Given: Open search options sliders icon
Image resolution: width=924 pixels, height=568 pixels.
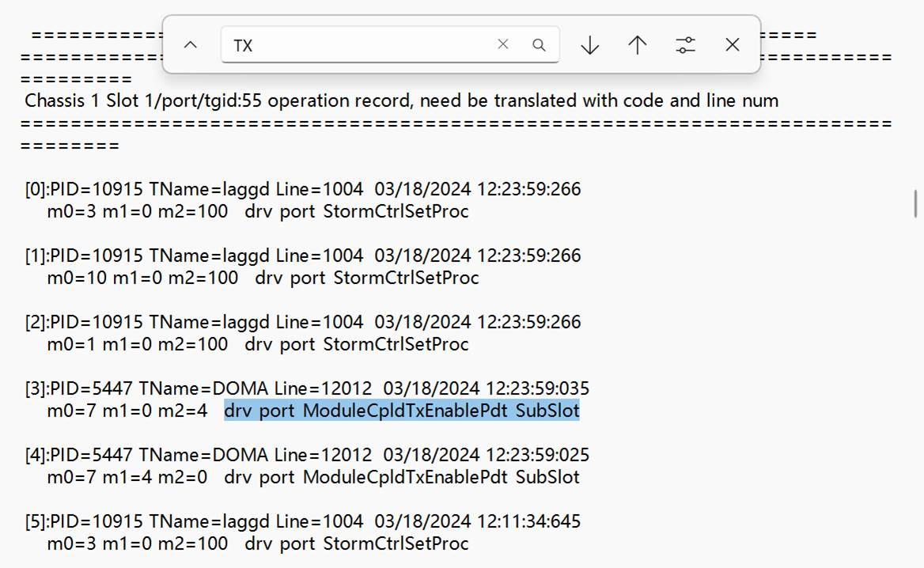Looking at the screenshot, I should coord(685,45).
